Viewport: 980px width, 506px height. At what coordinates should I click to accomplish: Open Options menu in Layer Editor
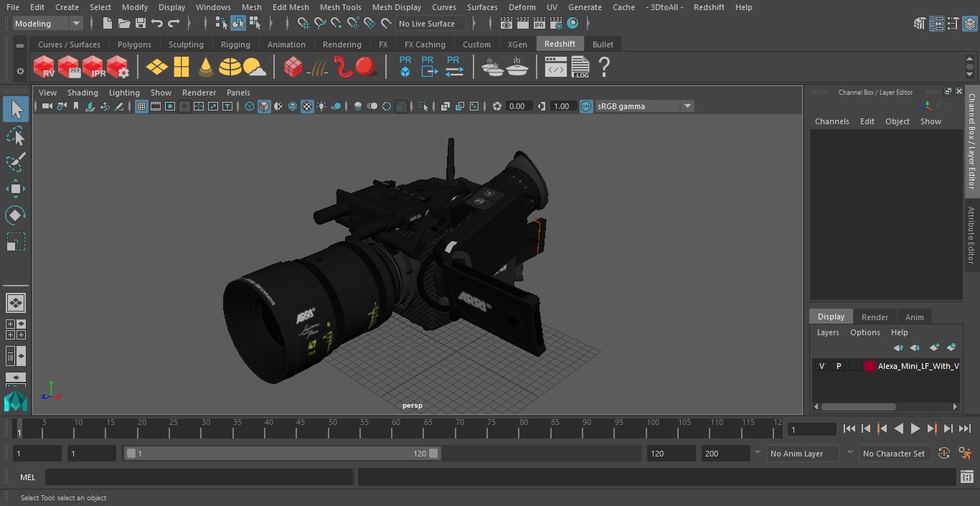[x=864, y=332]
